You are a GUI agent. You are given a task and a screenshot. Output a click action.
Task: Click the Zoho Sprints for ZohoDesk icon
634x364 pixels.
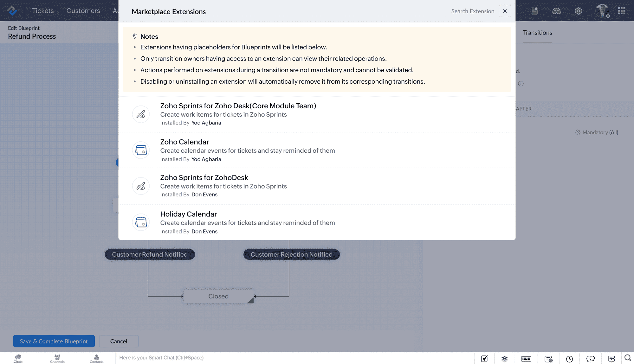pos(141,186)
